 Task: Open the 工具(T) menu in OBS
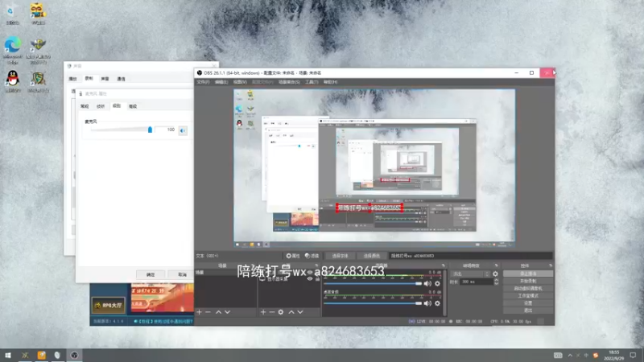pyautogui.click(x=312, y=82)
